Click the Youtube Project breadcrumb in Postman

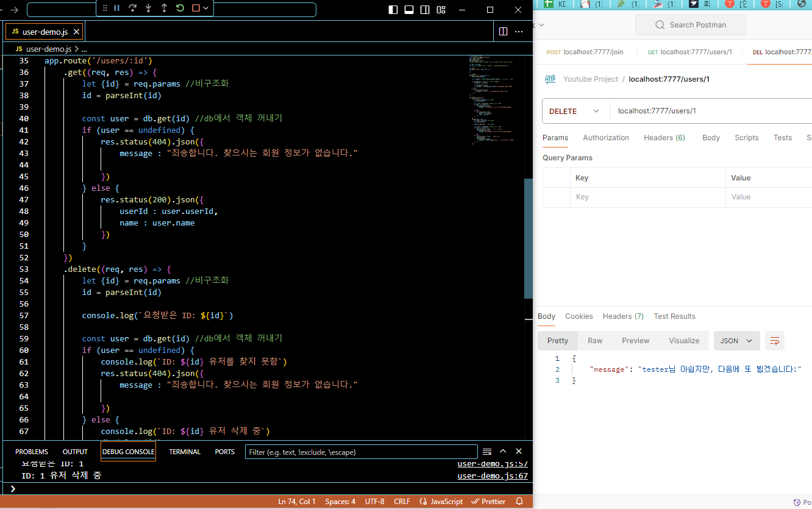pos(591,79)
